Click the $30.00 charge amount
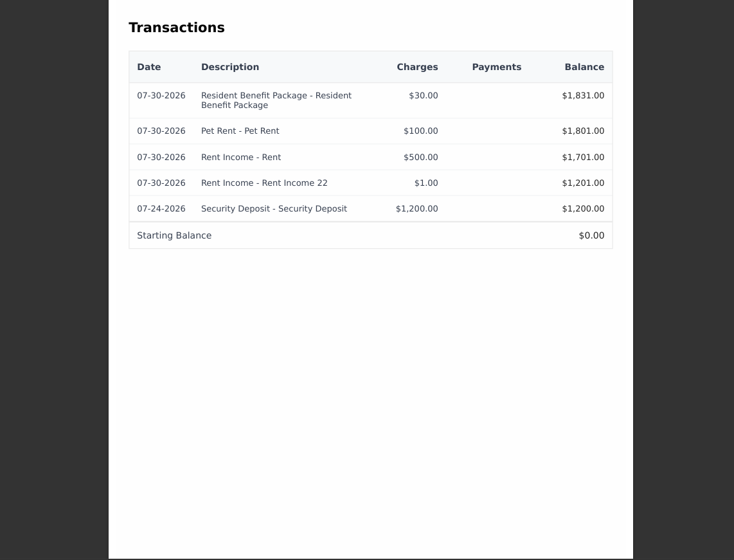This screenshot has height=560, width=734. [x=424, y=96]
